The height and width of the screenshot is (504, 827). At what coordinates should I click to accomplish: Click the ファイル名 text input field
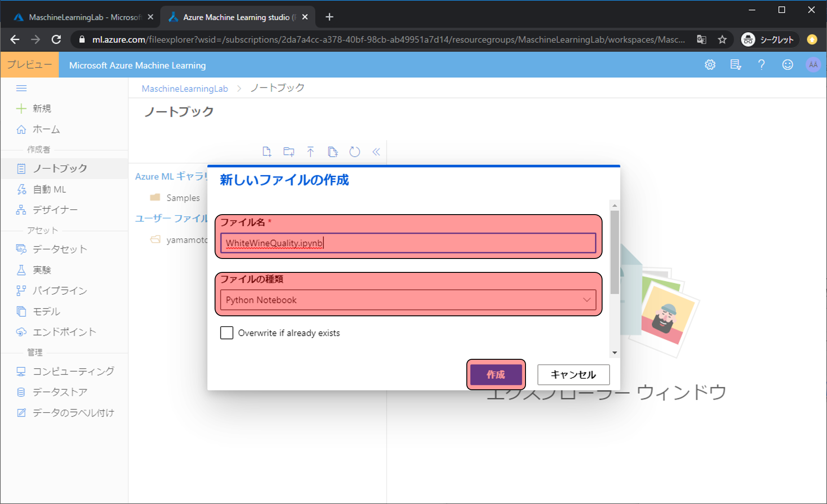point(408,243)
